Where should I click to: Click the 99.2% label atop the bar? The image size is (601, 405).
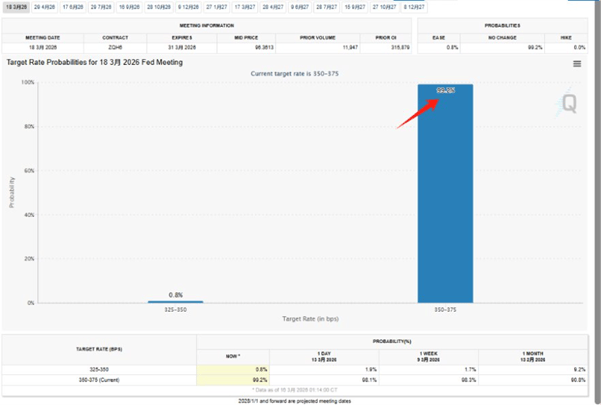(446, 90)
